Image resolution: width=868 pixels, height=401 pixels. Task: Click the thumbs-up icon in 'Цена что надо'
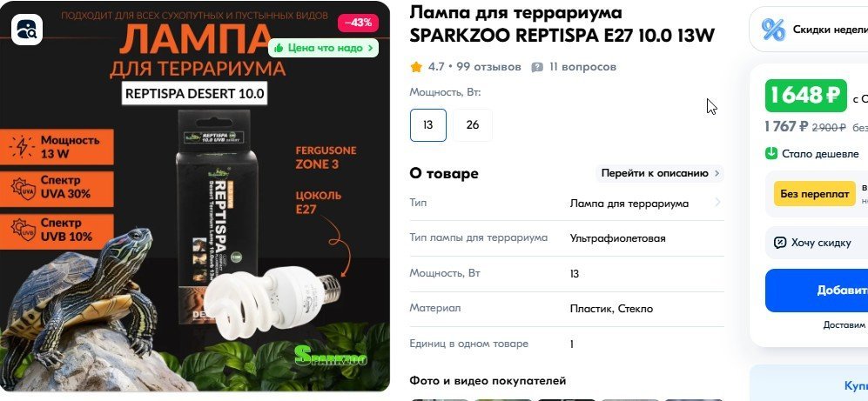pos(279,48)
